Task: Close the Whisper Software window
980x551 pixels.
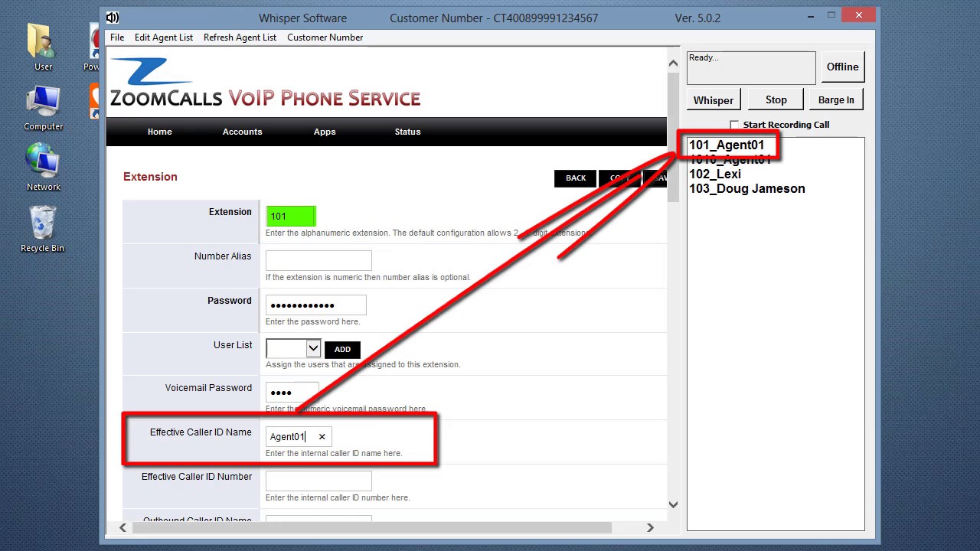Action: tap(858, 15)
